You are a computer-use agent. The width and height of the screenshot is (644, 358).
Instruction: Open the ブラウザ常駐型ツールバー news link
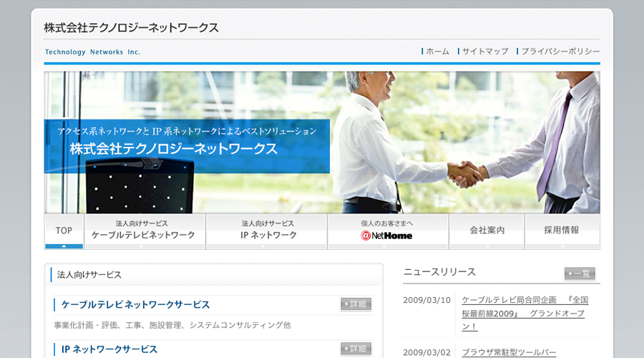coord(509,352)
